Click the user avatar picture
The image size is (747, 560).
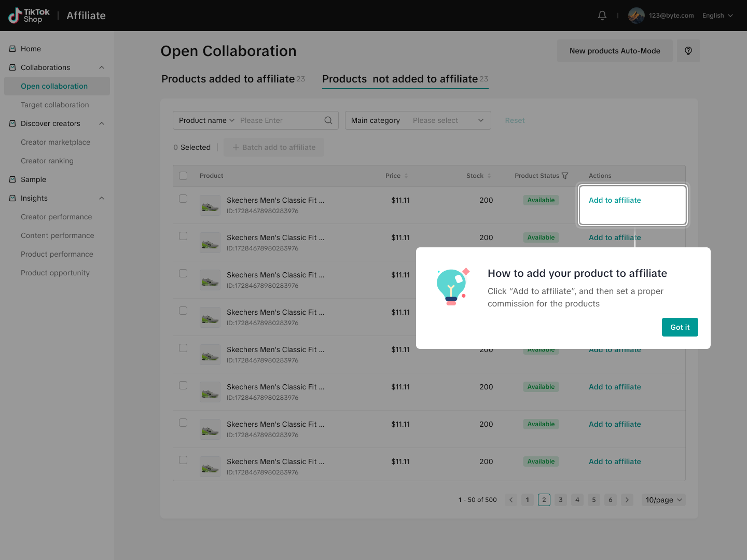[x=637, y=16]
